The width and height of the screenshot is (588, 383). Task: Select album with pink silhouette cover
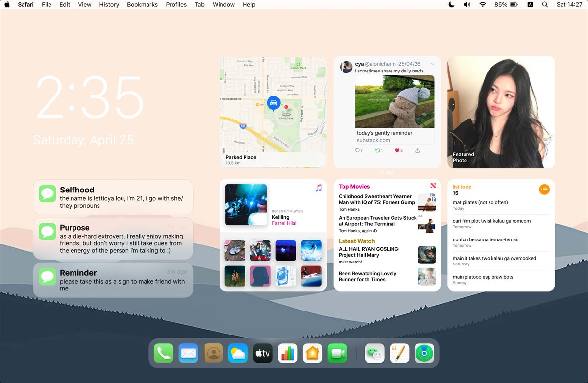(261, 276)
